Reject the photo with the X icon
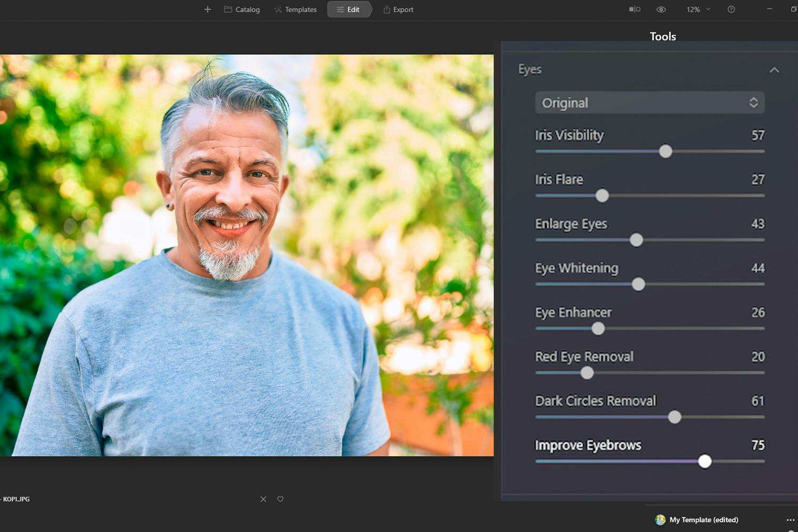 263,499
